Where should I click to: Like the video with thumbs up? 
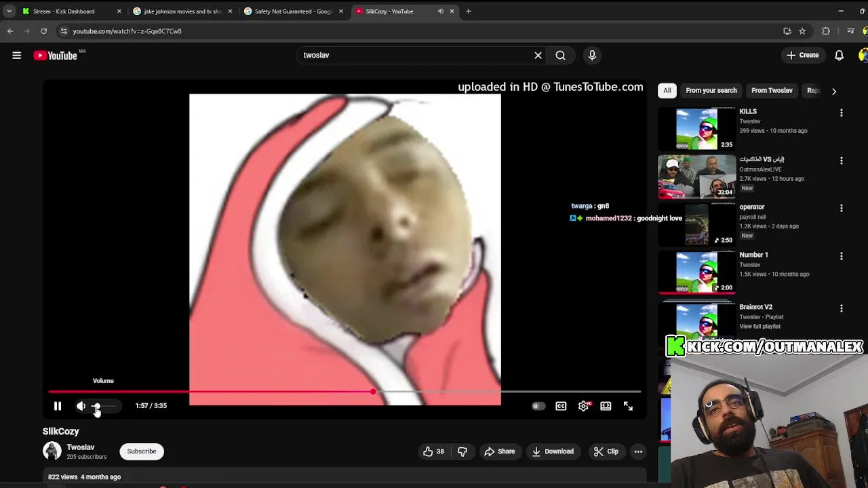pos(434,451)
